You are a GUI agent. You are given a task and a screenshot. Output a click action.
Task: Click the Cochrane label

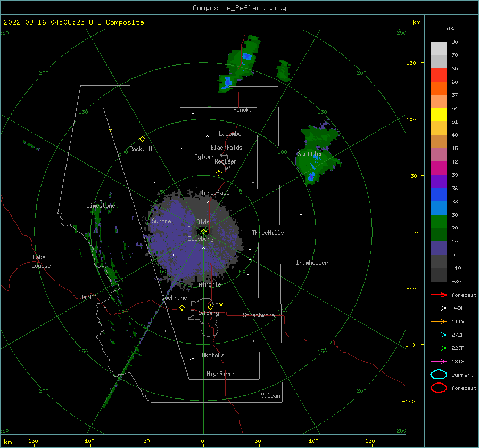click(174, 298)
